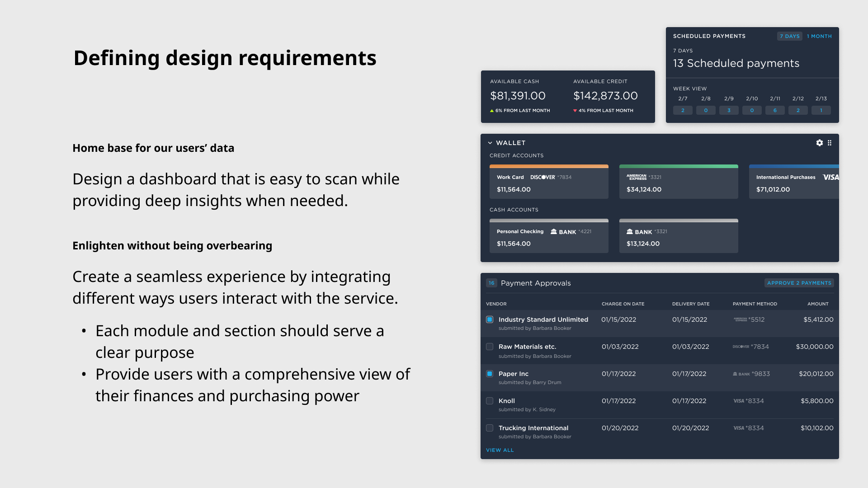Sort by the Amount column header
868x488 pixels.
tap(818, 304)
